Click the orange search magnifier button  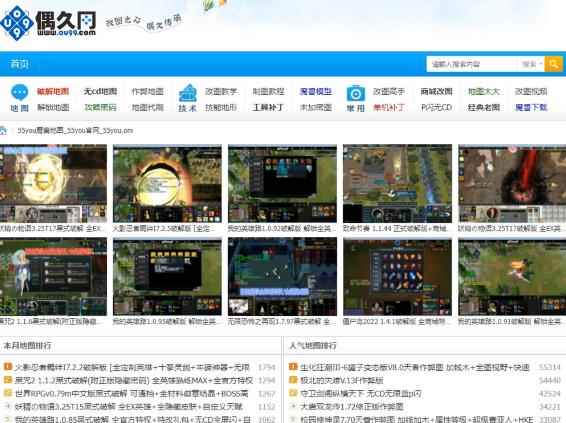[553, 64]
